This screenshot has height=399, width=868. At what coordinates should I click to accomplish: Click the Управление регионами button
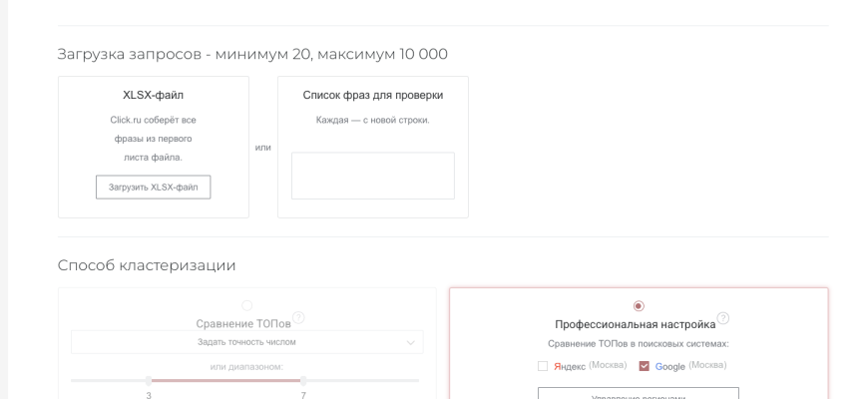coord(638,395)
